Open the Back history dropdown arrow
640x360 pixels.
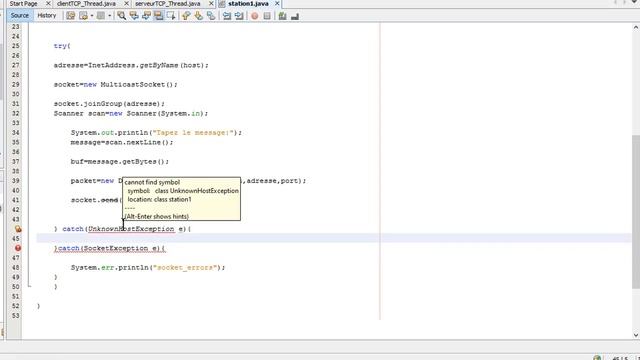click(92, 16)
